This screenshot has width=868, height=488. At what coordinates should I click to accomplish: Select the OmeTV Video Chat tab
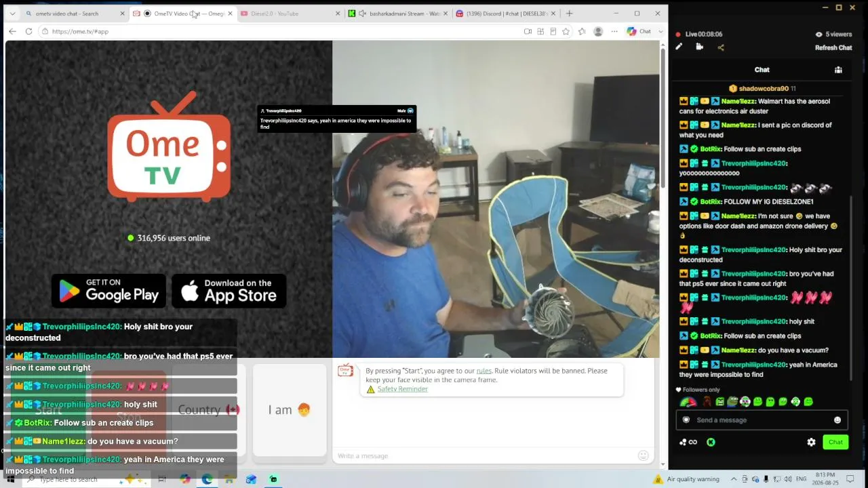click(x=183, y=14)
